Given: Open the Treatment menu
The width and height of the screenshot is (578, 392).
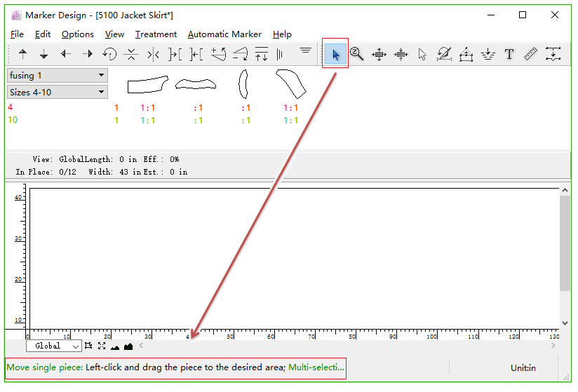Looking at the screenshot, I should pos(156,34).
